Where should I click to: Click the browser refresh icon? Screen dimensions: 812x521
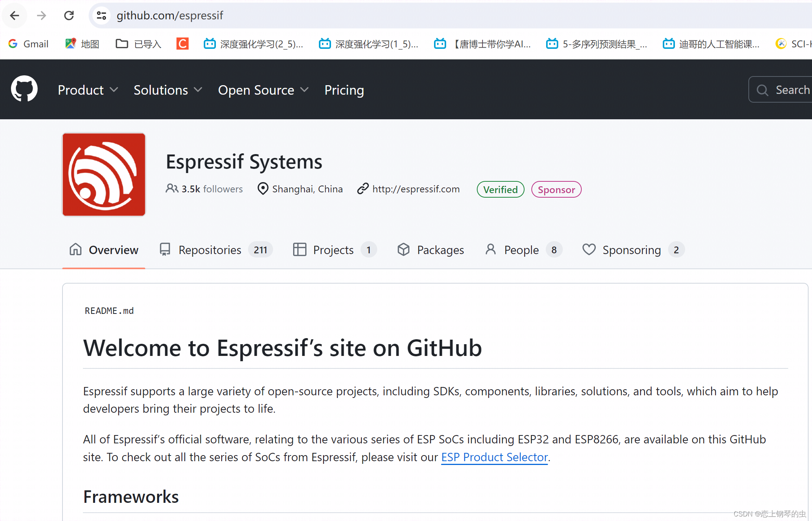(x=68, y=16)
